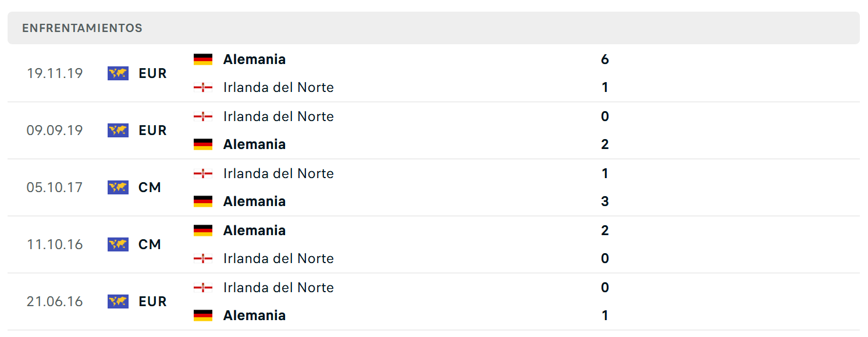Click Northern Ireland flag in 19.11.19 match
This screenshot has height=337, width=868.
[203, 87]
